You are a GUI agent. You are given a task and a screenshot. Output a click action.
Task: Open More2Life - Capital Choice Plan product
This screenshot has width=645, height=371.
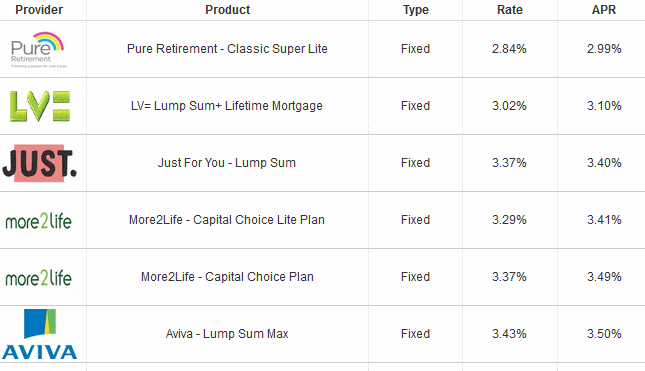(227, 277)
